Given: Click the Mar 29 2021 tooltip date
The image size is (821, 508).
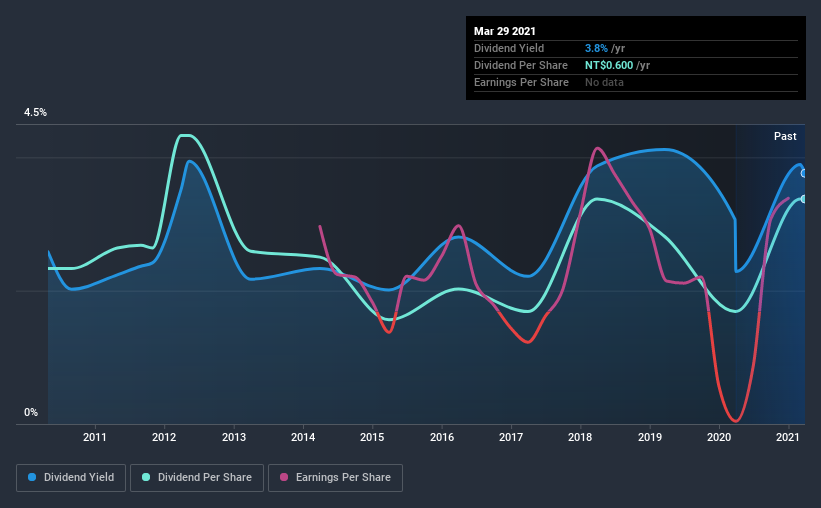Looking at the screenshot, I should click(505, 31).
